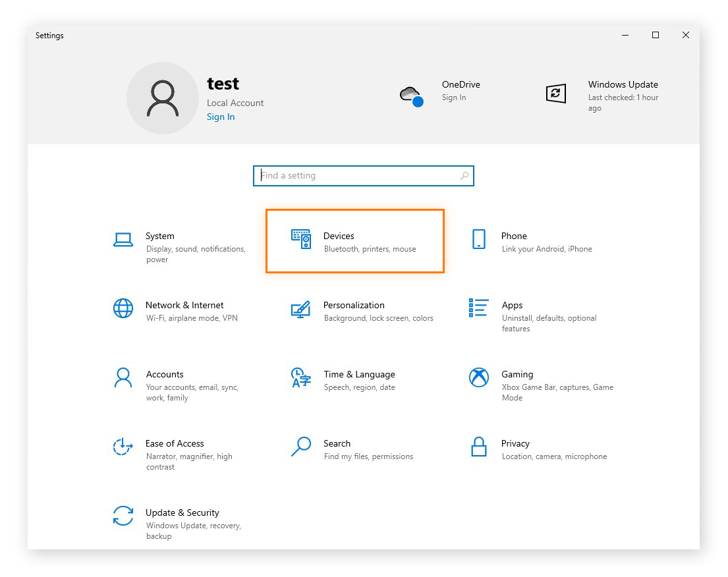Click the OneDrive cloud icon
Image resolution: width=728 pixels, height=577 pixels.
pos(412,96)
